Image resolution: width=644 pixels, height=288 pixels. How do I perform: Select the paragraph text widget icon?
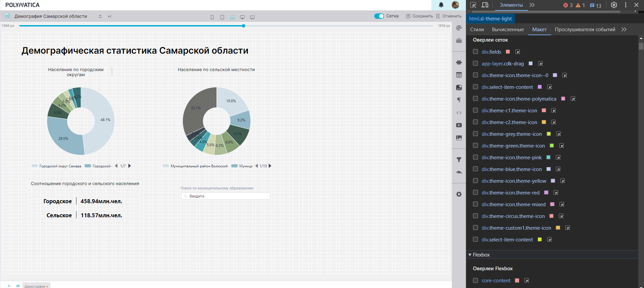point(459,100)
